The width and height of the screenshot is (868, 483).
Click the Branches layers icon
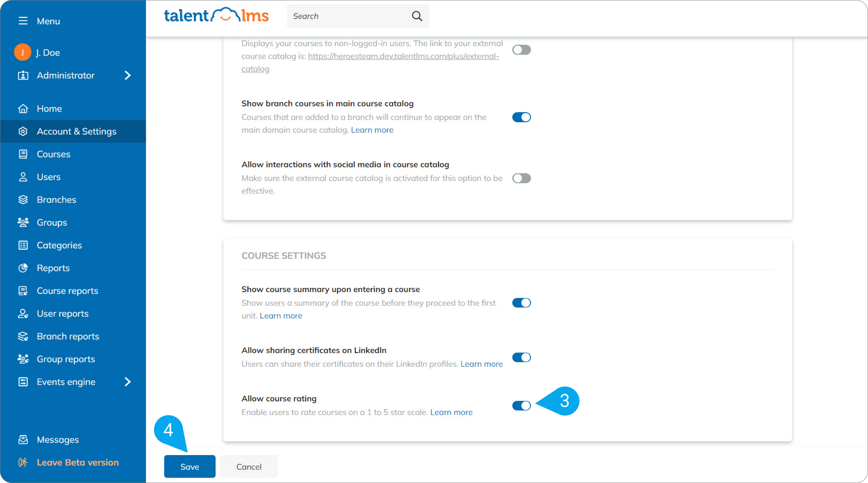pyautogui.click(x=23, y=200)
